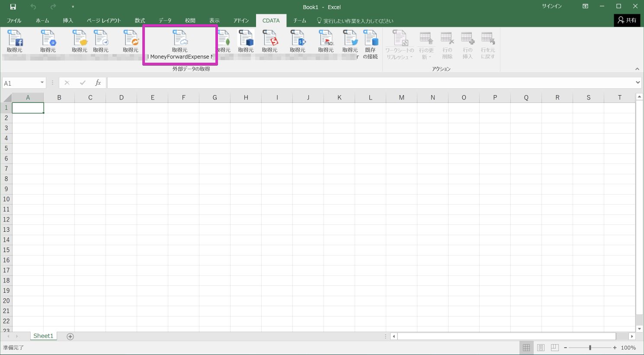Click the Undo arrow in quick access toolbar
The image size is (644, 355).
33,7
